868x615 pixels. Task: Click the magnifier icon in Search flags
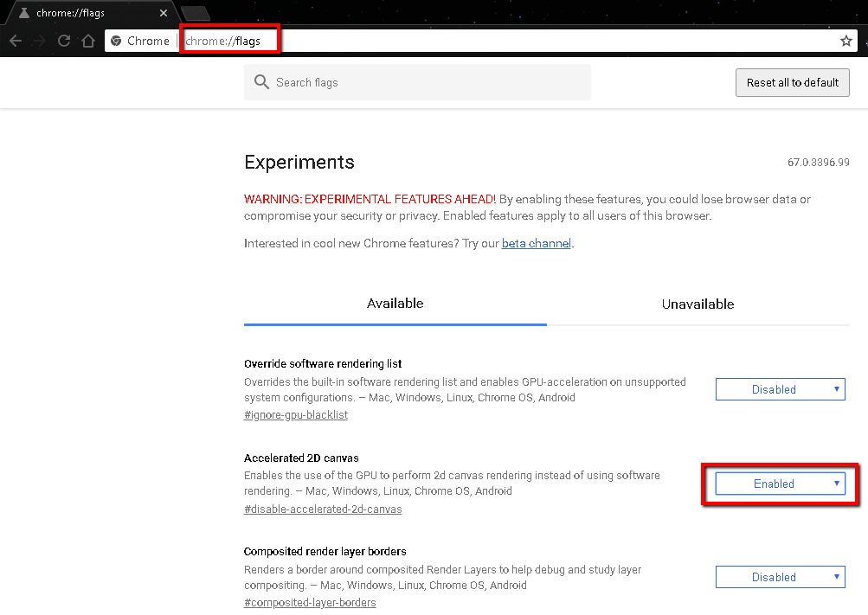click(261, 82)
